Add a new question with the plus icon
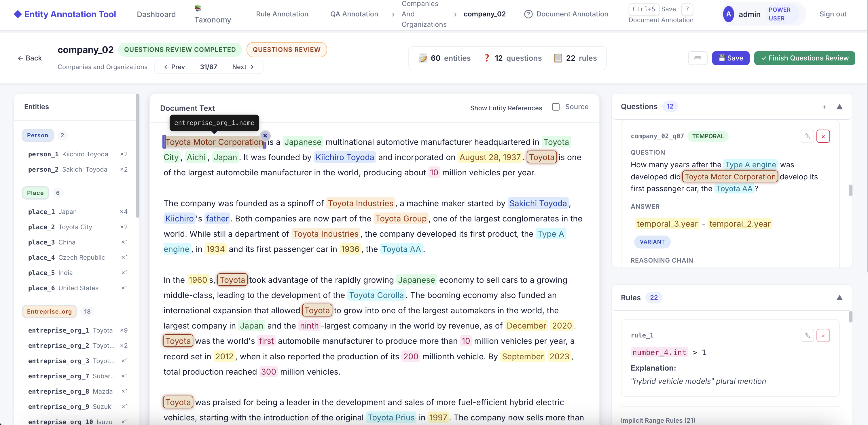The height and width of the screenshot is (425, 868). tap(824, 107)
